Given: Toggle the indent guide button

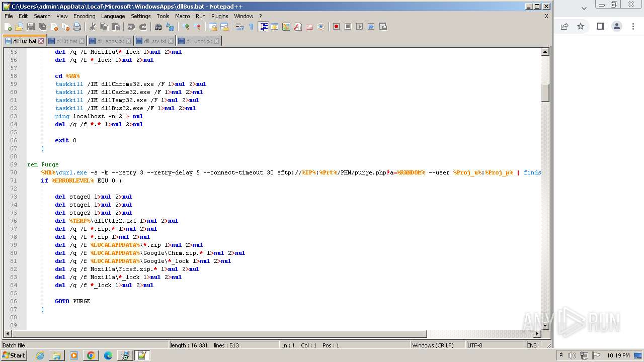Looking at the screenshot, I should (x=263, y=27).
